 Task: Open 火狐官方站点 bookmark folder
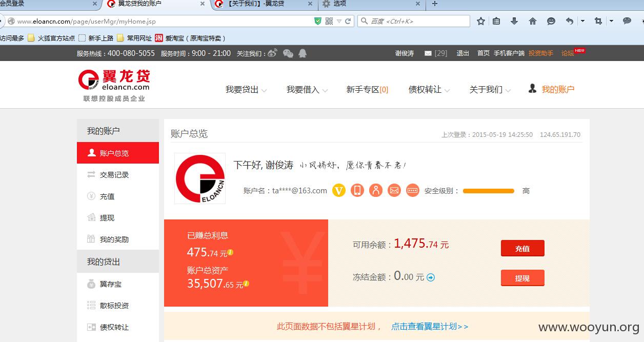(x=51, y=38)
